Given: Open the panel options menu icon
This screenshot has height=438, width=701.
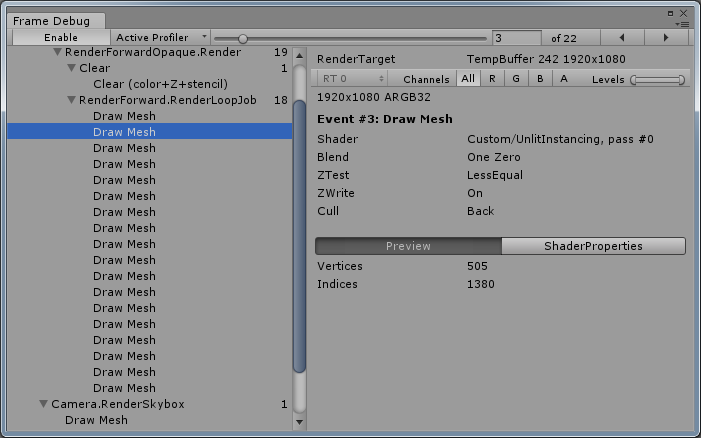Looking at the screenshot, I should click(x=683, y=22).
